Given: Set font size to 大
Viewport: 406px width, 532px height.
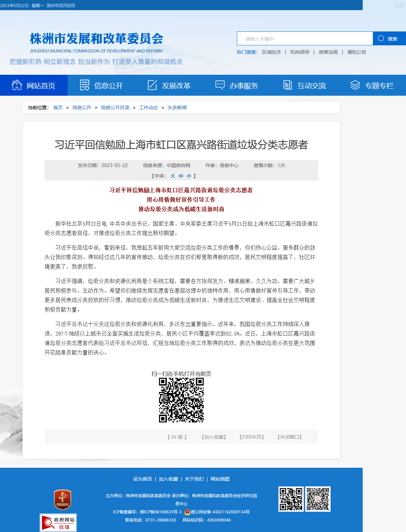Looking at the screenshot, I should [173, 176].
